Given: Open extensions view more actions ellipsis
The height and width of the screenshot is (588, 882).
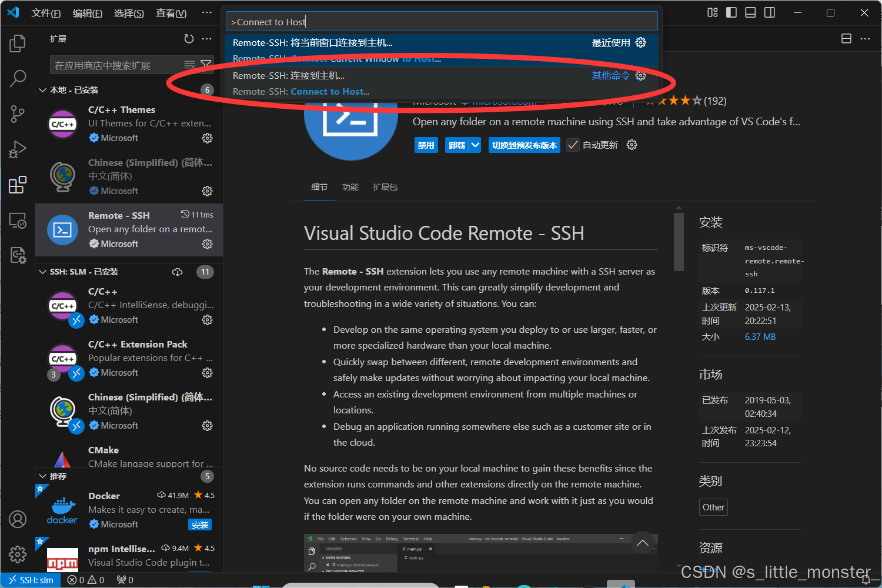Looking at the screenshot, I should (x=207, y=39).
